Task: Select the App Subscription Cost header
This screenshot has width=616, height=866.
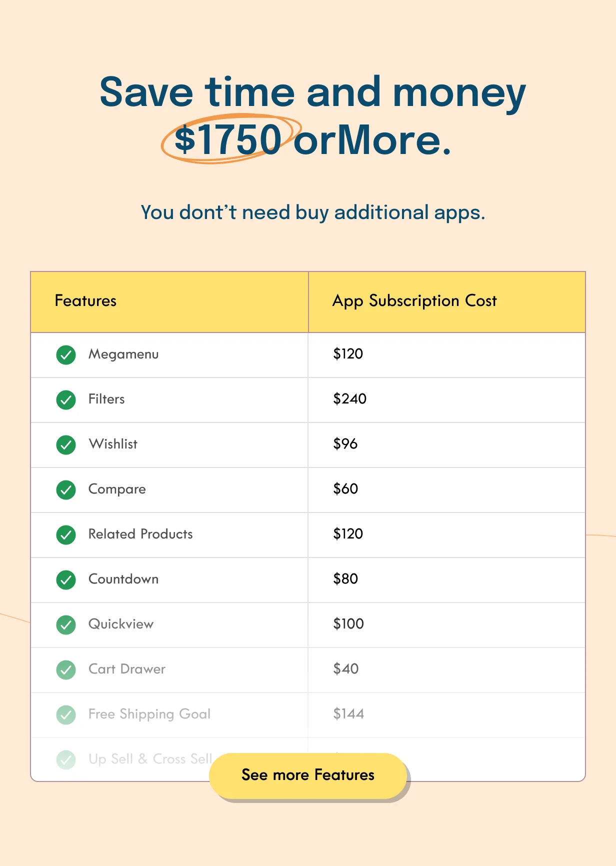Action: tap(447, 302)
